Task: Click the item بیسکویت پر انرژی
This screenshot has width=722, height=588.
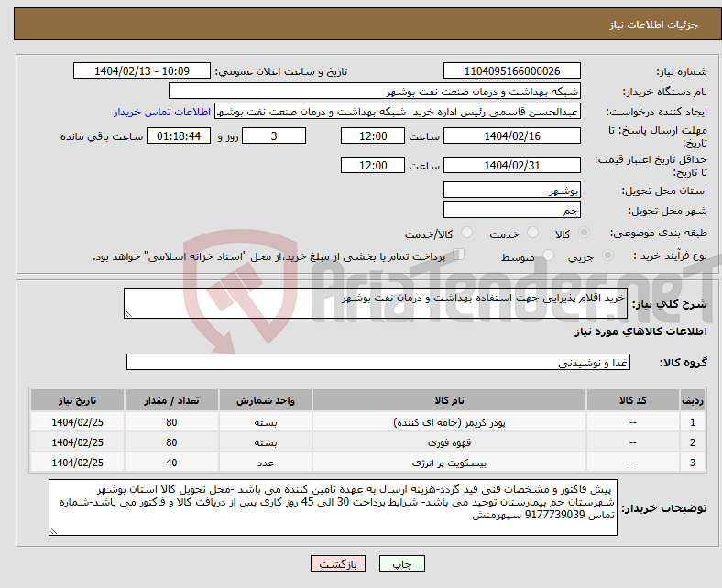Action: tap(449, 463)
